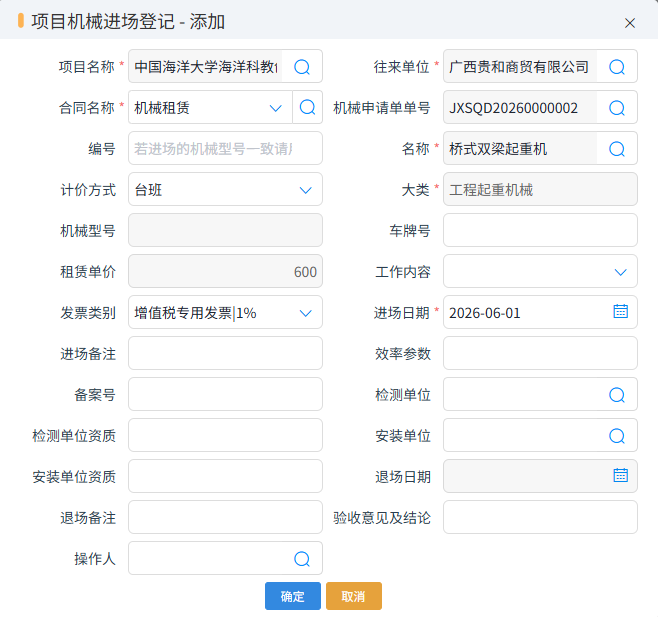
Task: Expand the 发票类别 dropdown
Action: 306,313
